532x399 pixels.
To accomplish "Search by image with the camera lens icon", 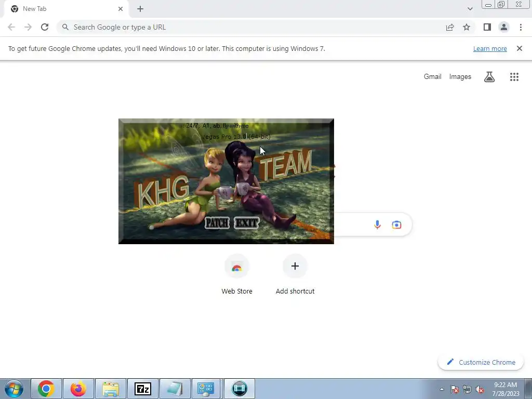I will [396, 224].
